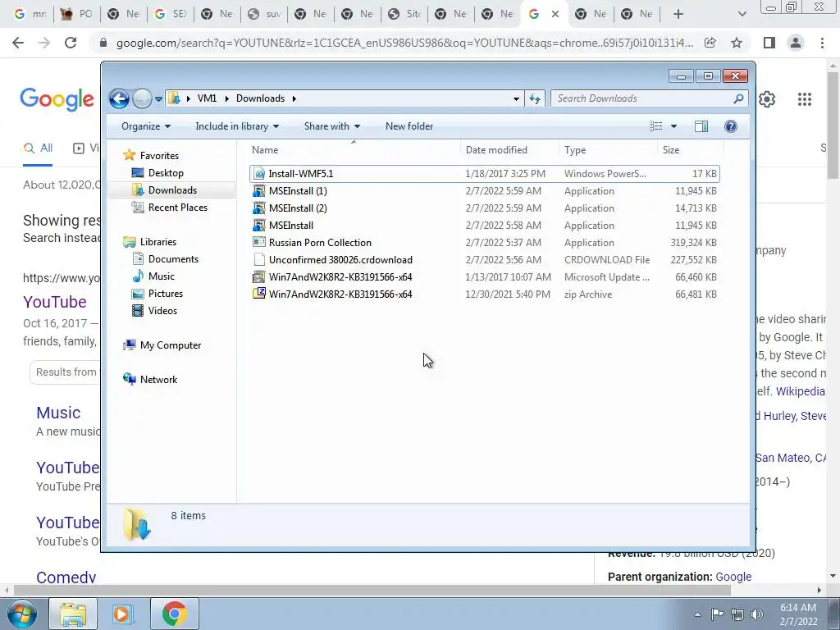Screen dimensions: 840x630
Task: Select Network in navigation pane
Action: coord(158,379)
